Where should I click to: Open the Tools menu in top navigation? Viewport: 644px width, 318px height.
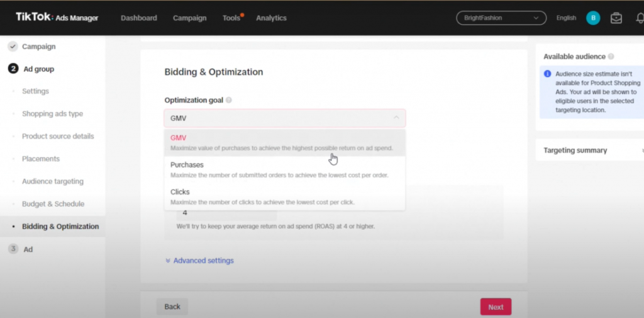click(231, 18)
